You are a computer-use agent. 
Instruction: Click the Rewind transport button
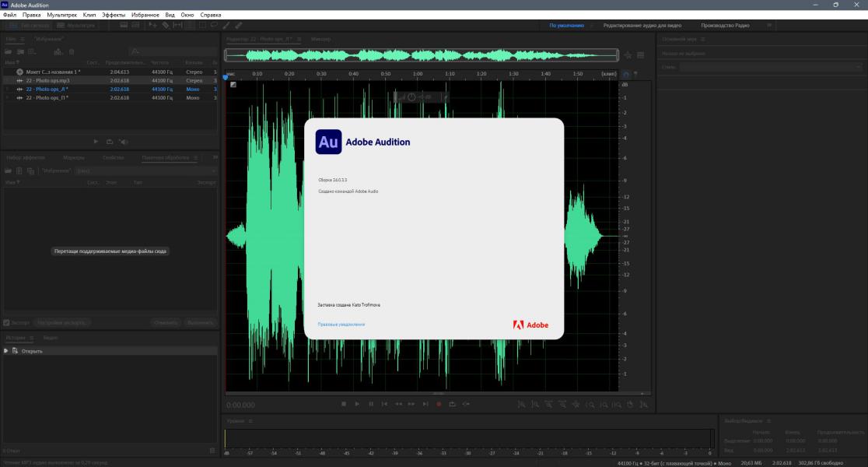coord(398,405)
